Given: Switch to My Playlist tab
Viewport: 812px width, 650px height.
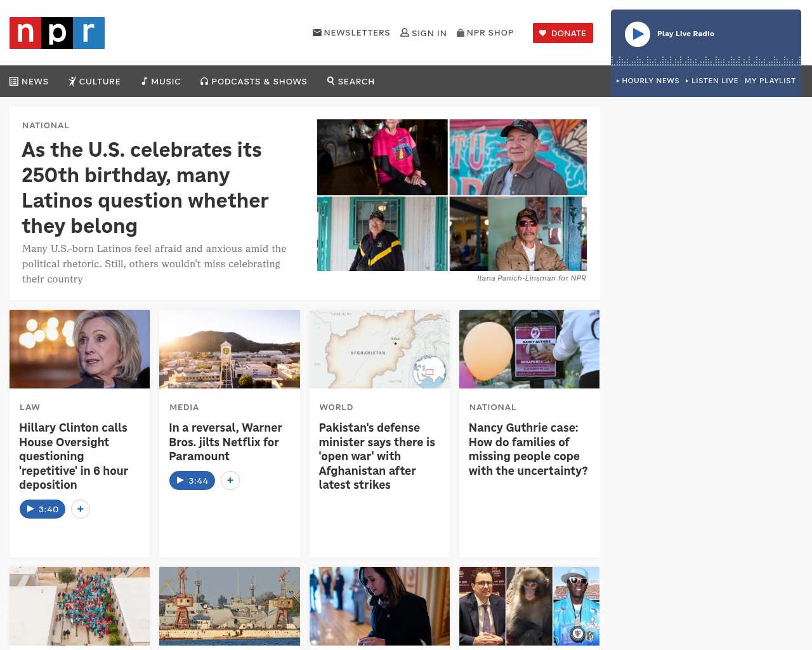Looking at the screenshot, I should 770,81.
